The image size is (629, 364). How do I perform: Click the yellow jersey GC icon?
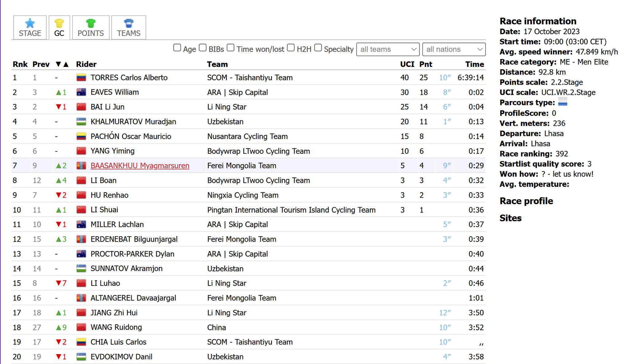tap(59, 23)
